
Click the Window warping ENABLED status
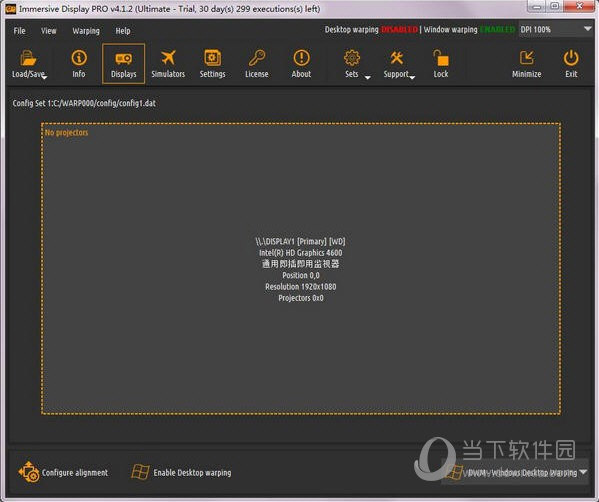click(469, 29)
